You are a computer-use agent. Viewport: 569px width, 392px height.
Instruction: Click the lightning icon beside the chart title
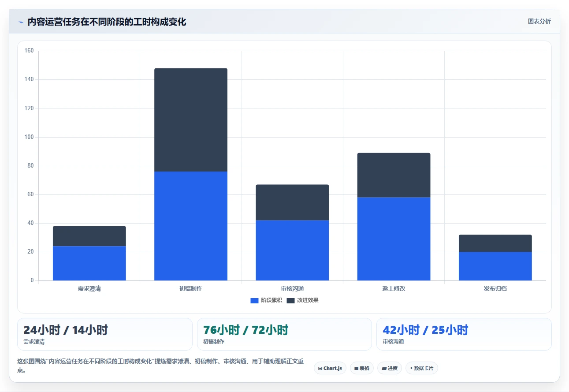(x=21, y=22)
